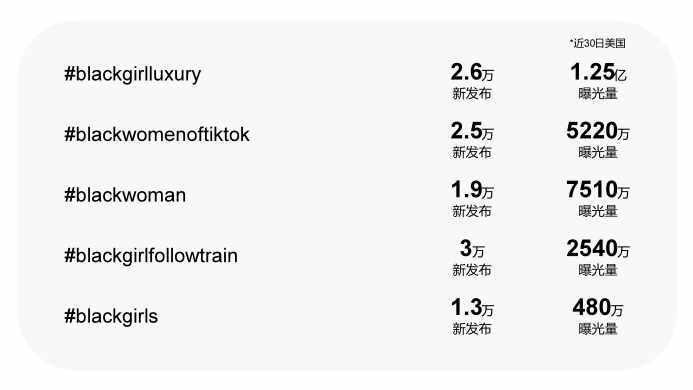Click the 3万 new posts figure
The image size is (693, 390).
[472, 249]
